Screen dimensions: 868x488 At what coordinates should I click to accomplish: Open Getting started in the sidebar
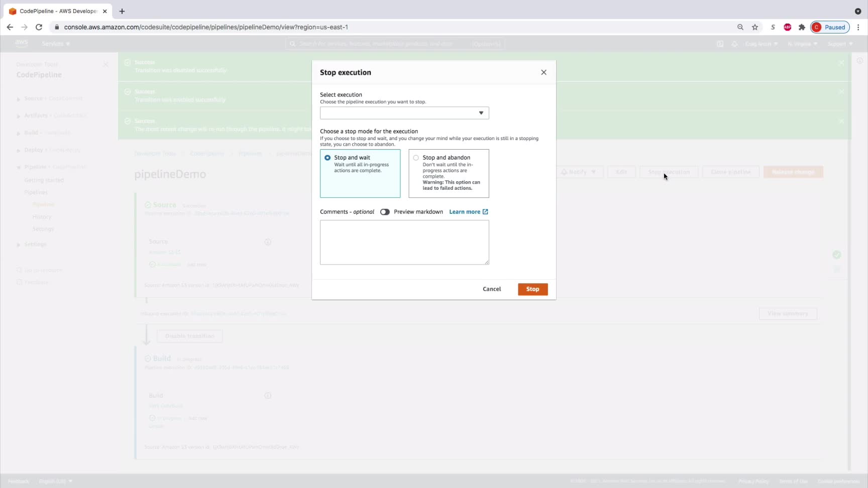click(44, 180)
